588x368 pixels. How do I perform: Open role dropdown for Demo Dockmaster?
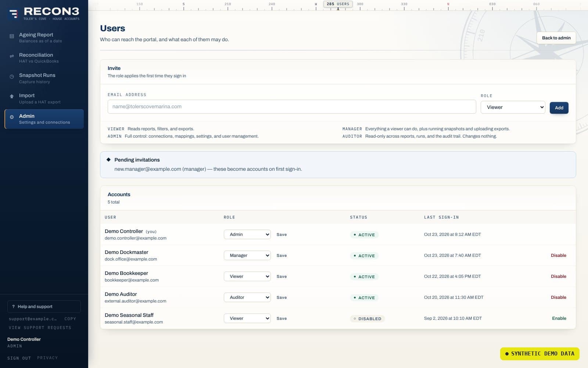247,255
